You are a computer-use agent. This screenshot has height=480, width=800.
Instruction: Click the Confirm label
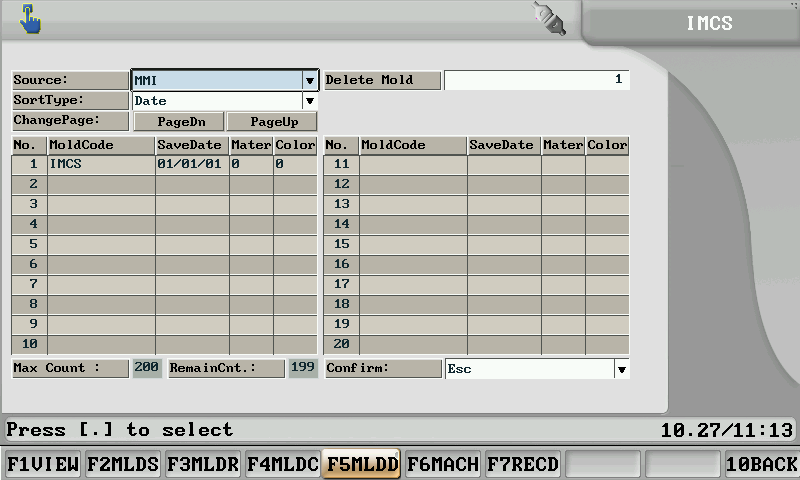[x=383, y=368]
